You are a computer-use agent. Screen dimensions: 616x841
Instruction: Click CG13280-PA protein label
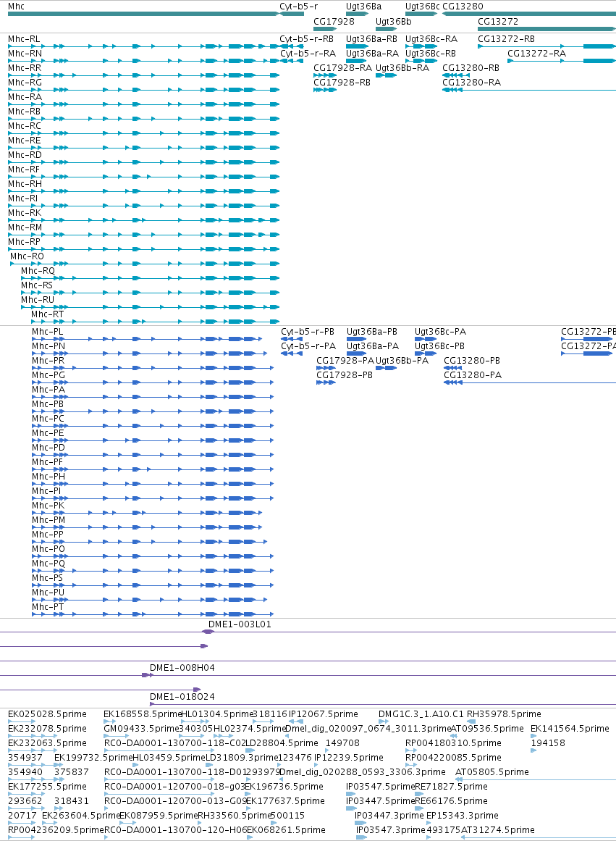click(x=473, y=375)
